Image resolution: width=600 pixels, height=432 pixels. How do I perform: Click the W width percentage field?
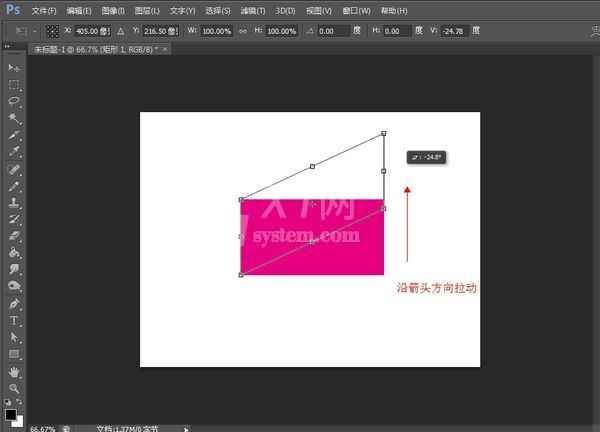pyautogui.click(x=216, y=31)
